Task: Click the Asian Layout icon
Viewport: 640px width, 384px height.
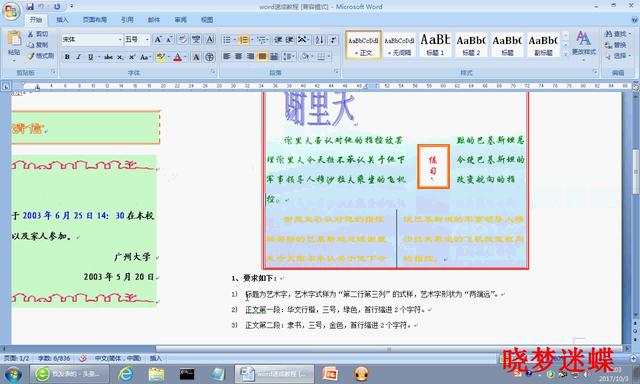Action: pyautogui.click(x=302, y=40)
